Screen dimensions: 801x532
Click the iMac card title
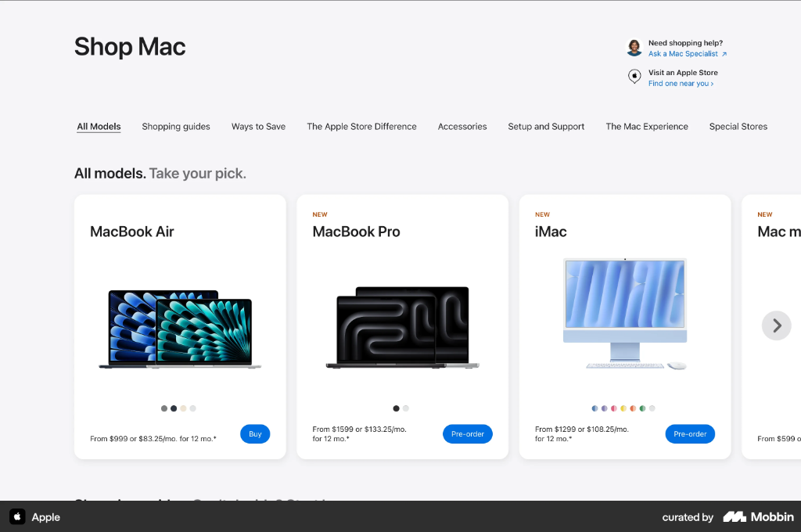pos(551,232)
